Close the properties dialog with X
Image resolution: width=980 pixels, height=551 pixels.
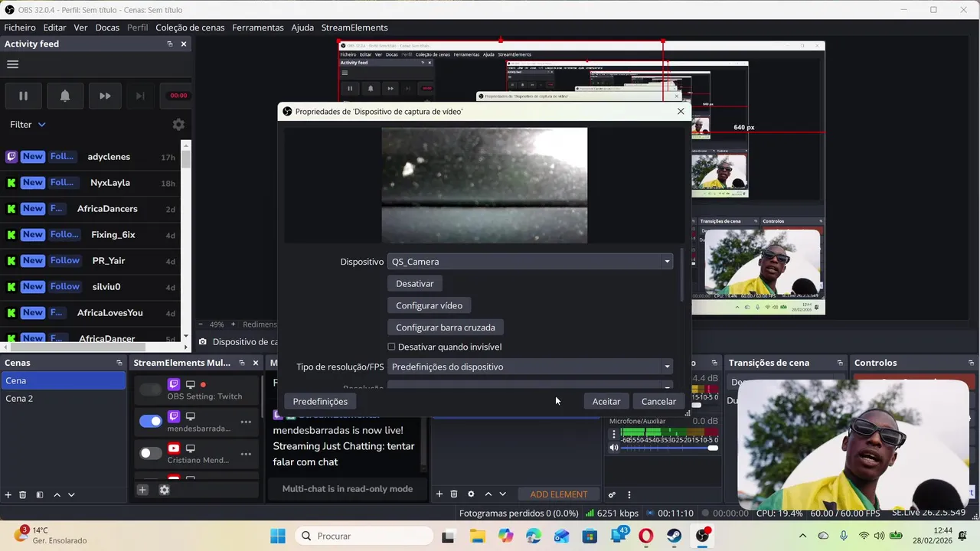[681, 111]
